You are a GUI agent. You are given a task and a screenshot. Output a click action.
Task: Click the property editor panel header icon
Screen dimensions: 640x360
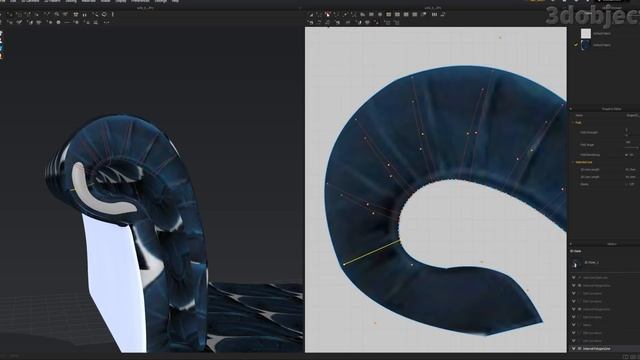(x=571, y=109)
